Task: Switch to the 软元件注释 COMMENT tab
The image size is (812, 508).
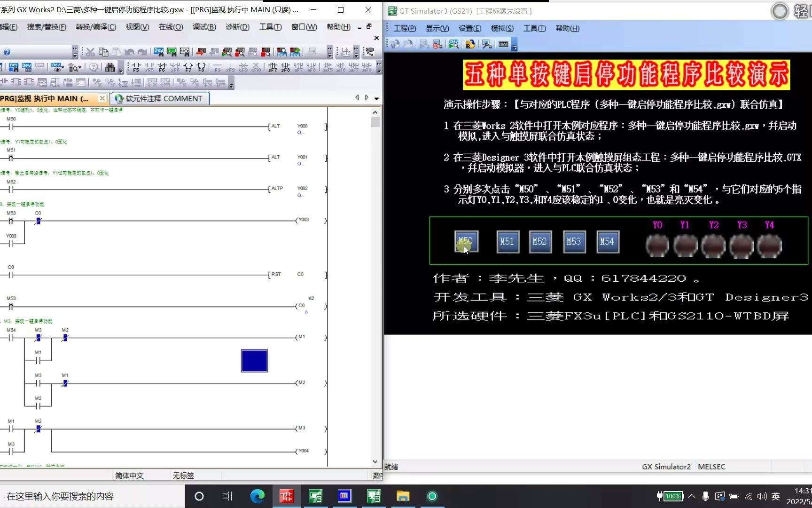Action: click(x=160, y=98)
